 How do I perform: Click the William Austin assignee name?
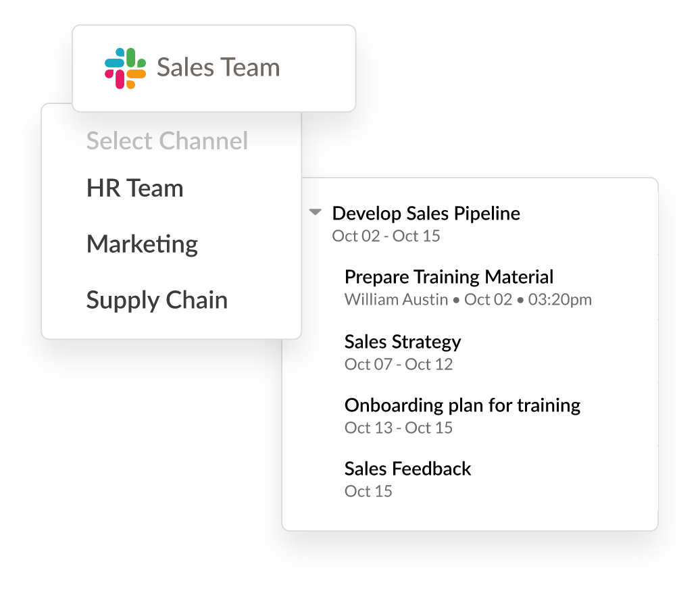[x=396, y=299]
